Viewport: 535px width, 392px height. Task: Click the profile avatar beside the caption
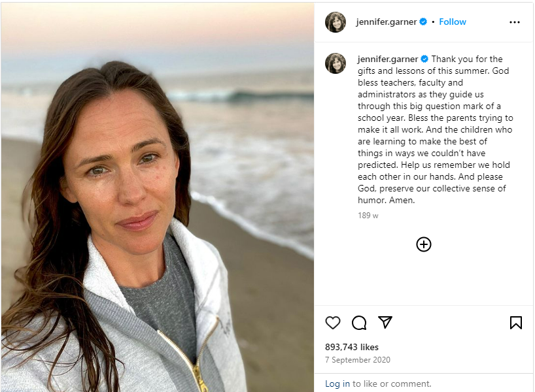(336, 63)
